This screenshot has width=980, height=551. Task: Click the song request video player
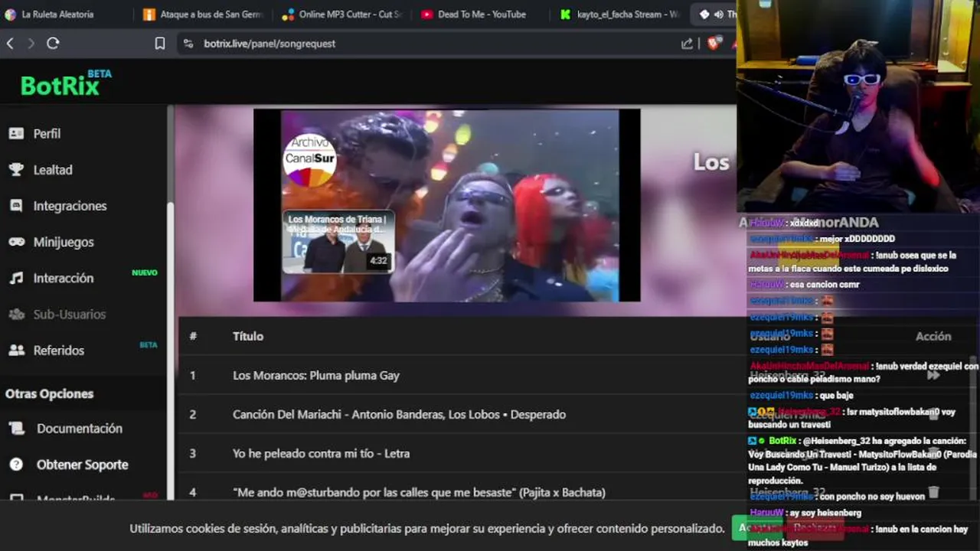click(x=447, y=205)
